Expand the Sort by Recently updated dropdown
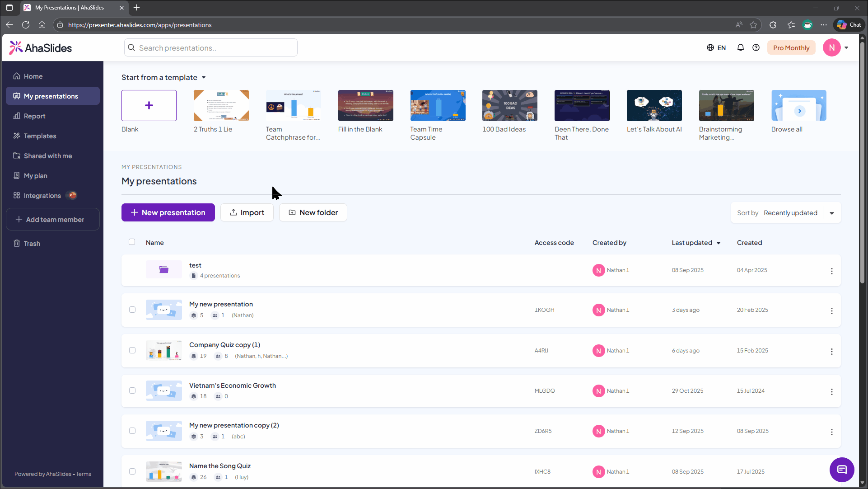This screenshot has height=489, width=868. tap(831, 213)
